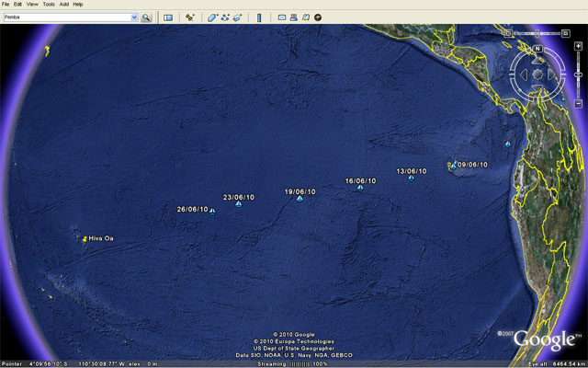Click the 26/06/10 date label
Image resolution: width=588 pixels, height=368 pixels.
[x=192, y=209]
